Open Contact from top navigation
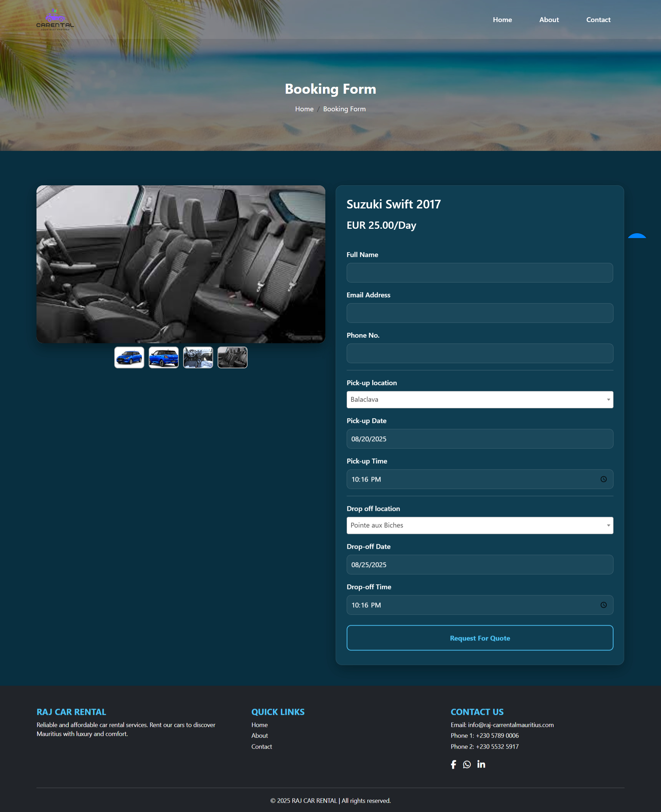This screenshot has width=661, height=812. pos(598,19)
